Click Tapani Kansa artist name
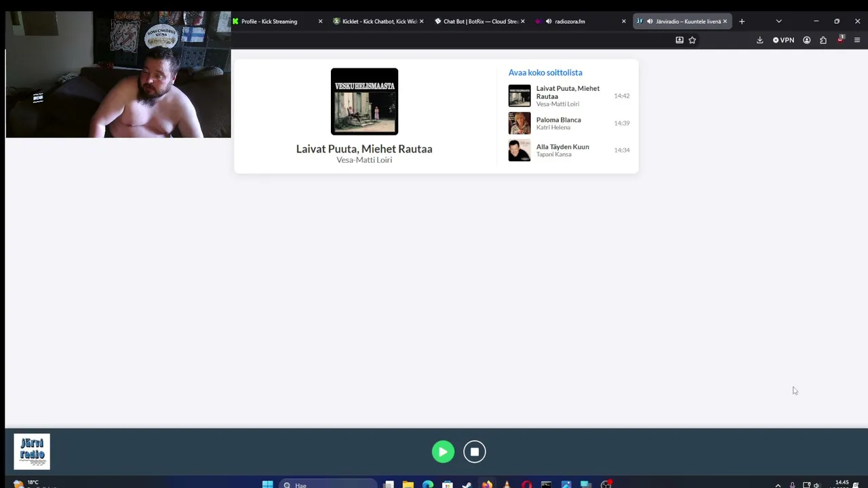The image size is (868, 488). (554, 155)
